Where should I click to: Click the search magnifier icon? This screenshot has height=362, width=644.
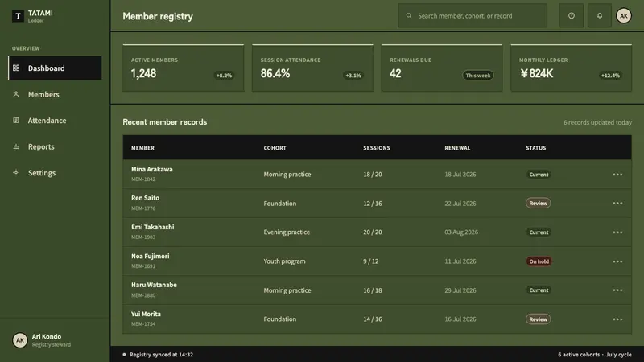409,15
